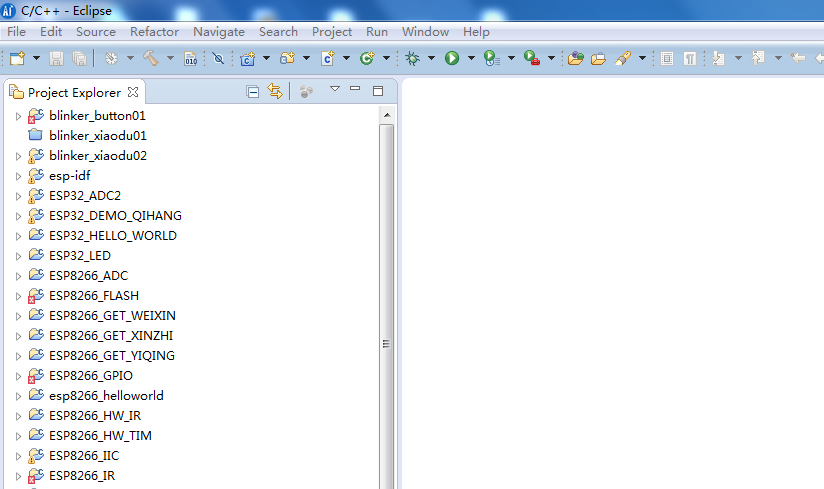Image resolution: width=824 pixels, height=489 pixels.
Task: Click the Next Annotation icon
Action: (718, 58)
